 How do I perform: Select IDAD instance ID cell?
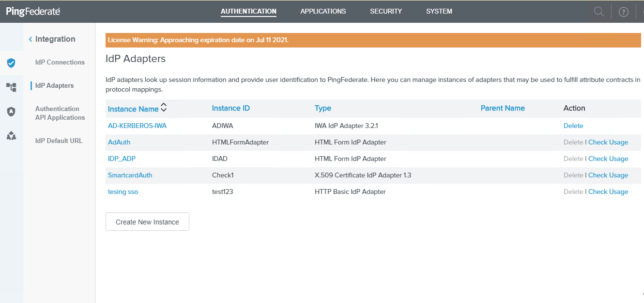coord(220,159)
